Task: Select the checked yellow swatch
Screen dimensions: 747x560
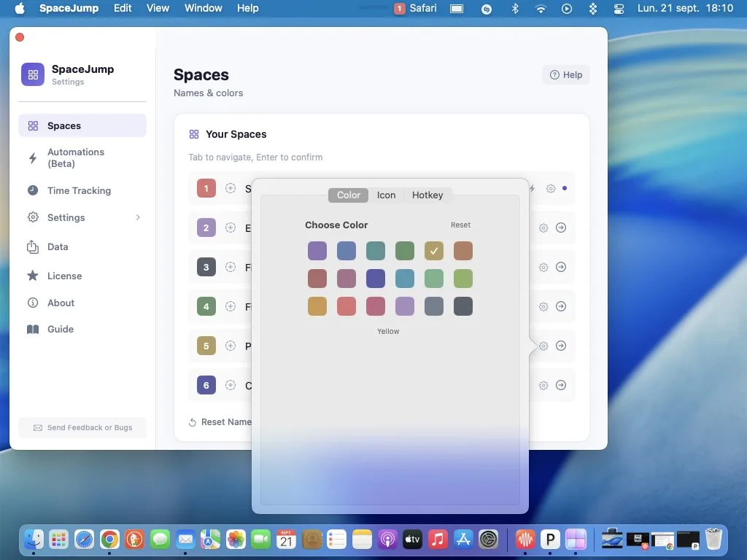Action: [434, 251]
